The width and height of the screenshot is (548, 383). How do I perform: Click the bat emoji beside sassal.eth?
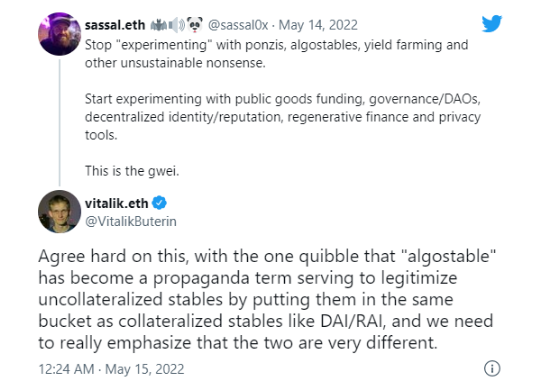tap(159, 25)
